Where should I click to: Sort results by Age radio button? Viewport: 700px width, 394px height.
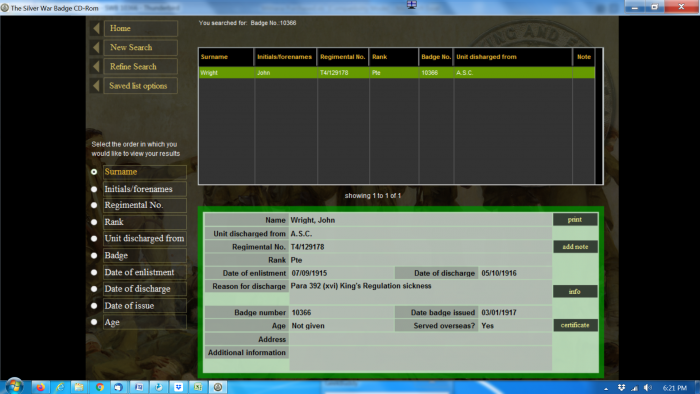tap(94, 322)
